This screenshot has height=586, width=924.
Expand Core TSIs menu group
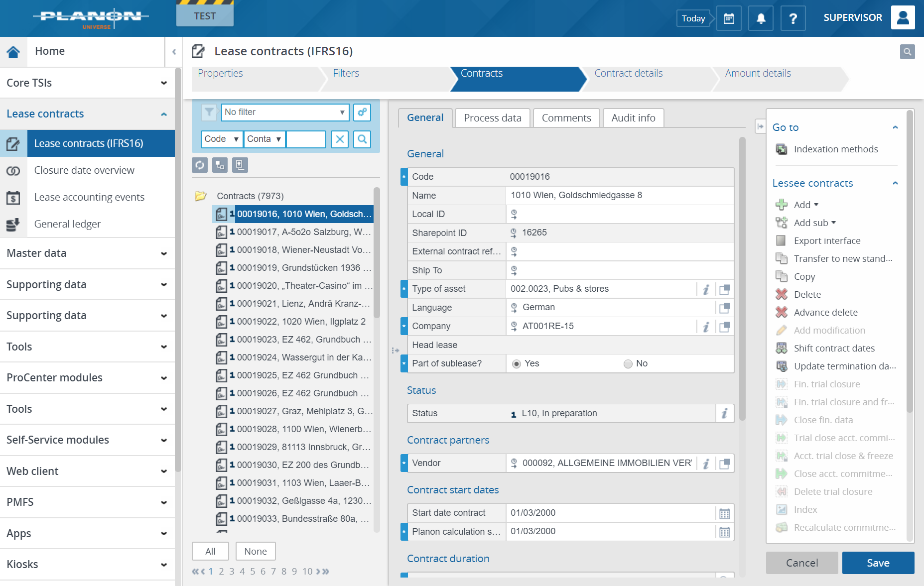point(87,83)
